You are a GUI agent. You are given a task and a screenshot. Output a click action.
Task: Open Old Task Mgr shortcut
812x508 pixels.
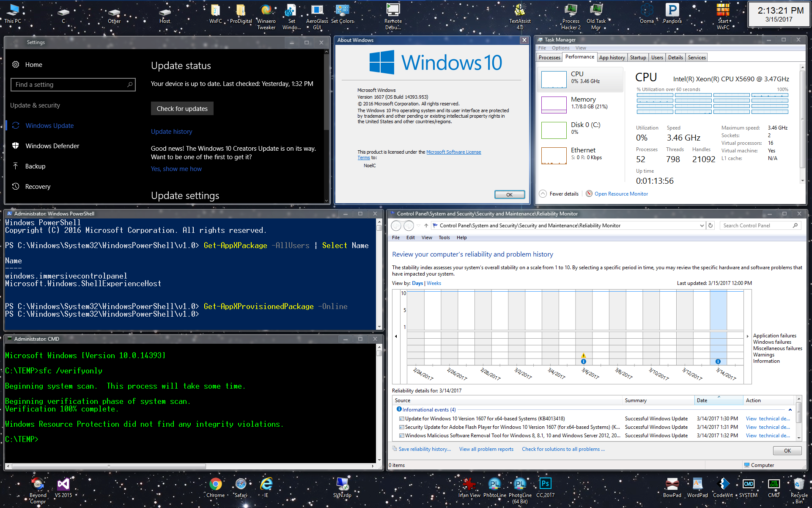click(596, 17)
